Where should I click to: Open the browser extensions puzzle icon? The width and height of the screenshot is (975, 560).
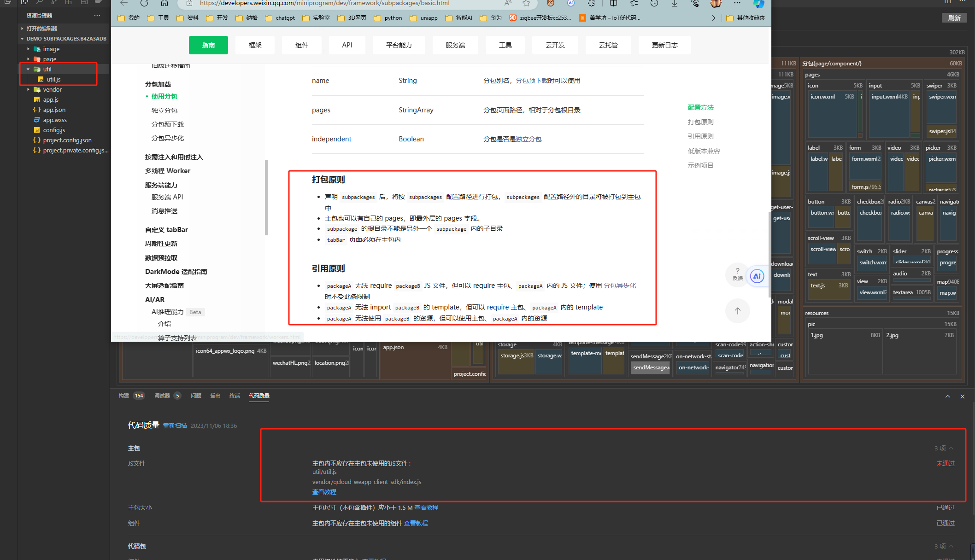(x=591, y=3)
